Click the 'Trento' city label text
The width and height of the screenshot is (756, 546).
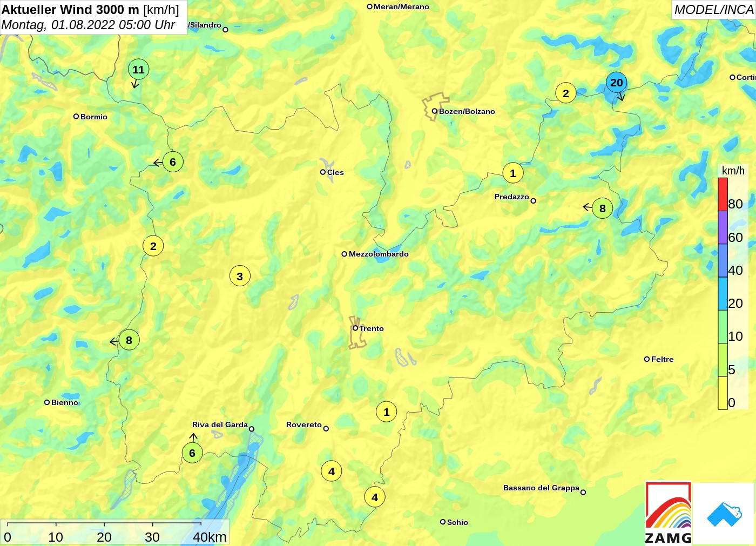pyautogui.click(x=372, y=328)
